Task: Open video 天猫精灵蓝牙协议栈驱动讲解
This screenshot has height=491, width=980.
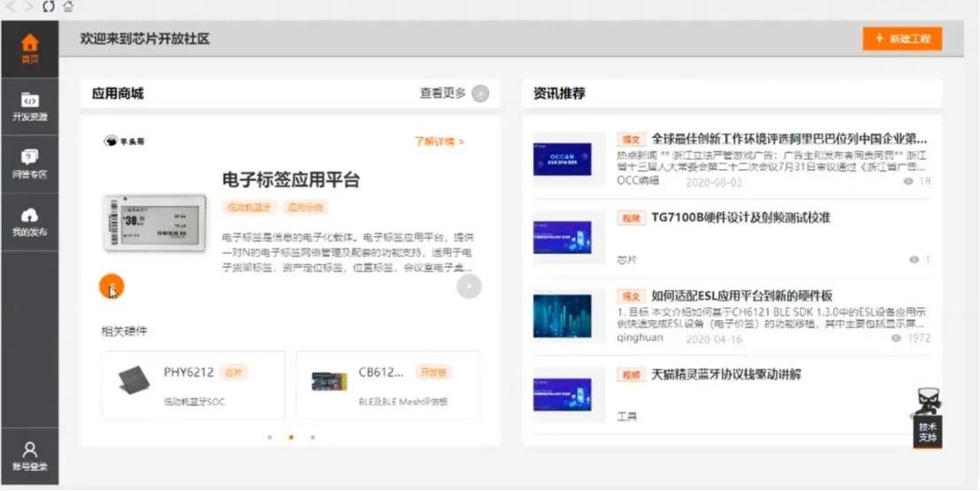Action: [726, 374]
